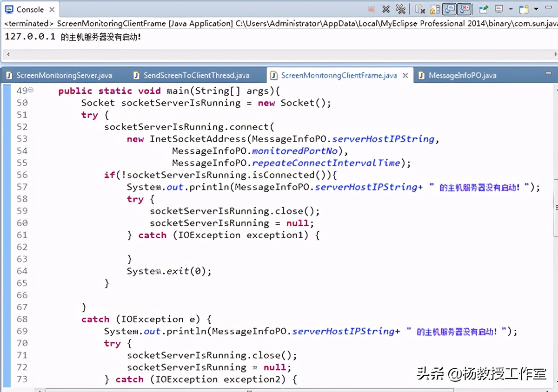
Task: Click the terminated launch description text
Action: 280,23
